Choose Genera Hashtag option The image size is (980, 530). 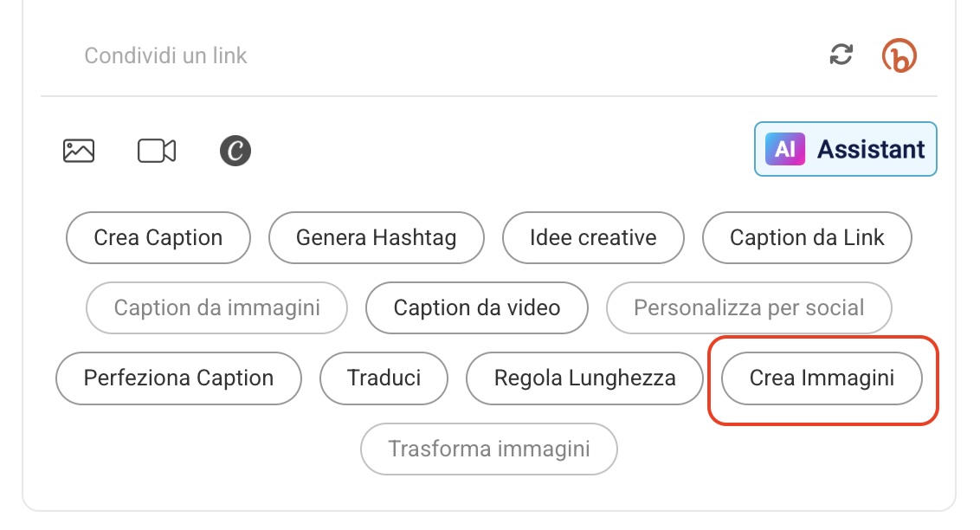click(x=376, y=237)
